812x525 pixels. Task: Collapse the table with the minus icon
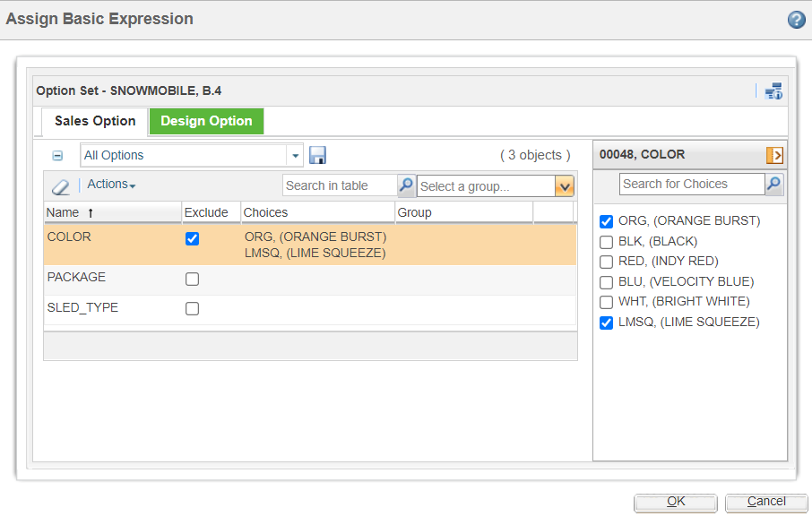[x=57, y=155]
